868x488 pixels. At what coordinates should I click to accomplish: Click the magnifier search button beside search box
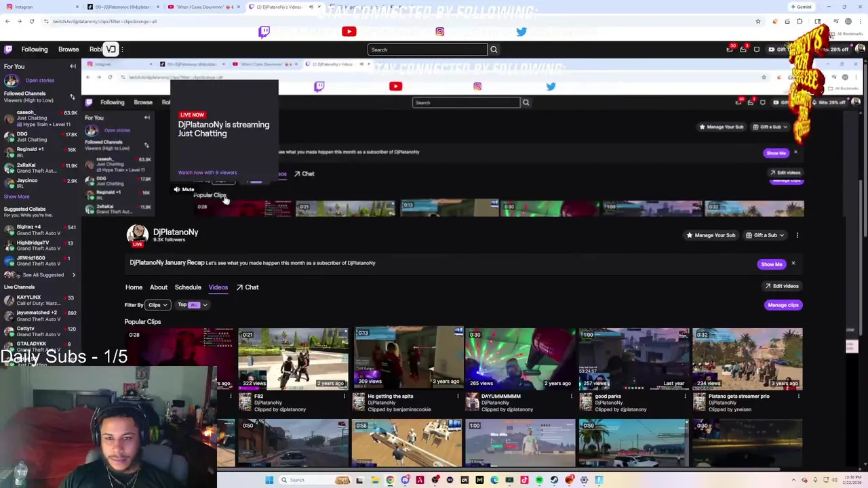pos(494,49)
